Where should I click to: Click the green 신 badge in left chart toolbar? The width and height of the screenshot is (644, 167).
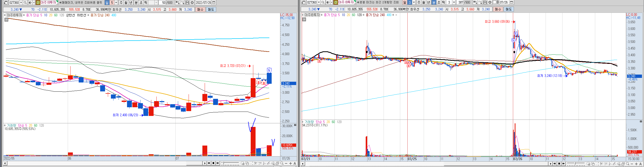(38, 3)
